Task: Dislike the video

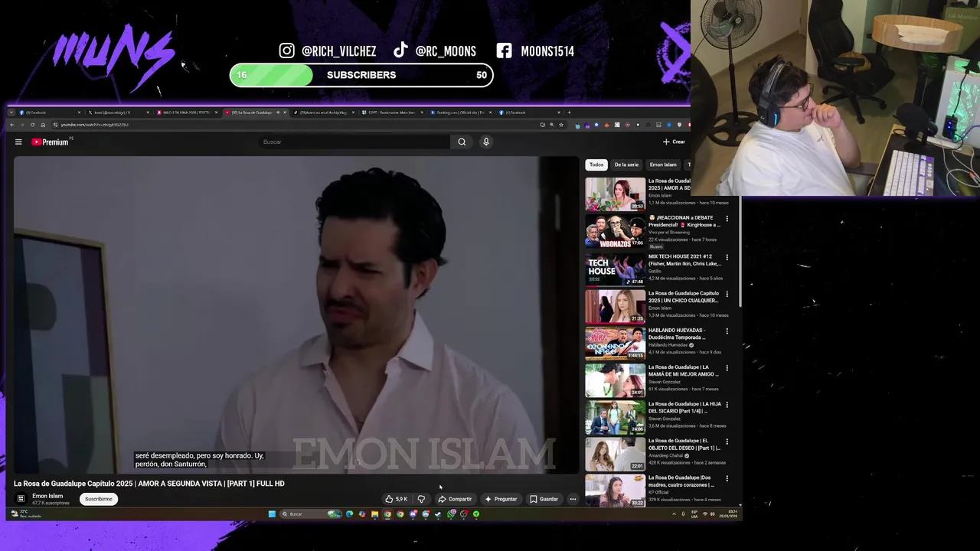Action: click(x=421, y=499)
